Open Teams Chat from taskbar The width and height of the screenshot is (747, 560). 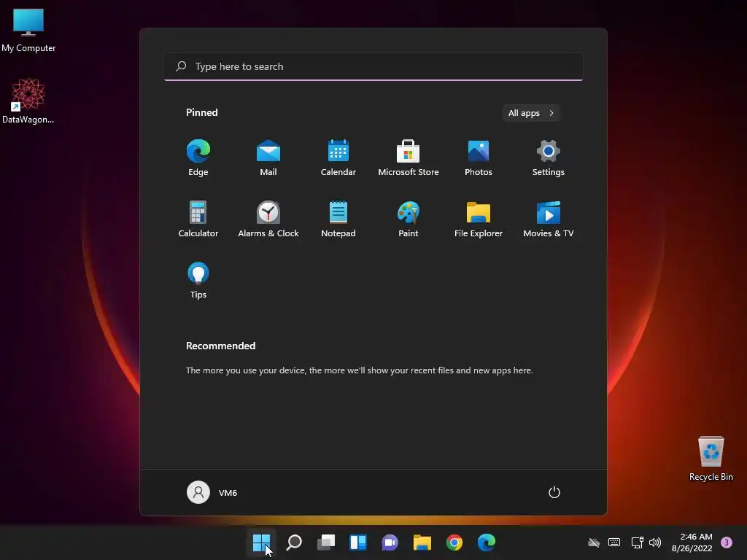point(390,542)
